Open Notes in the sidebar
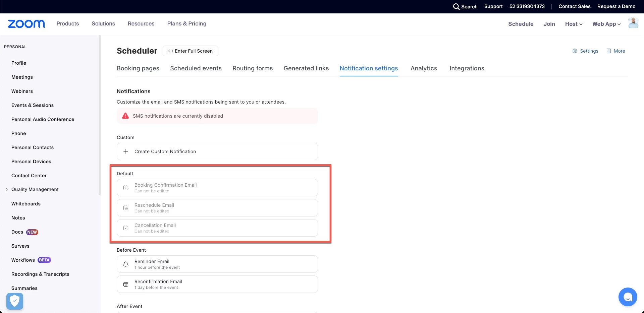The image size is (644, 313). (x=18, y=218)
